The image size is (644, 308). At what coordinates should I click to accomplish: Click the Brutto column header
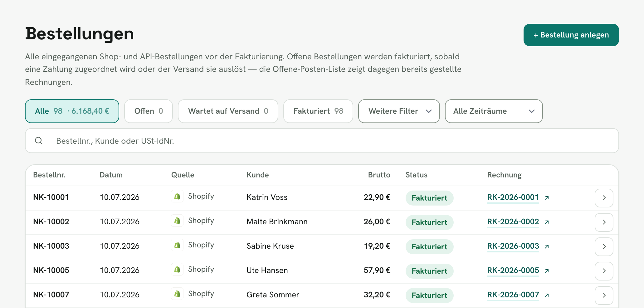tap(379, 175)
